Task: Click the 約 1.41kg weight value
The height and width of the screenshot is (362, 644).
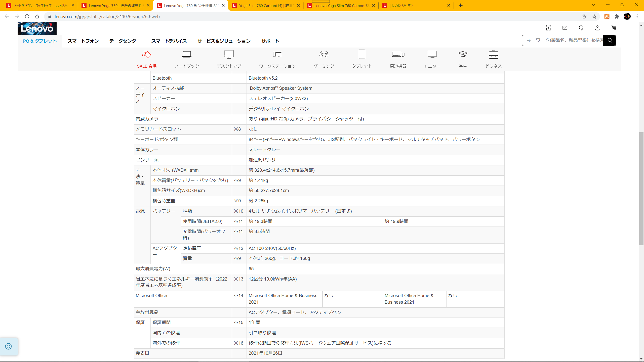Action: (x=258, y=180)
